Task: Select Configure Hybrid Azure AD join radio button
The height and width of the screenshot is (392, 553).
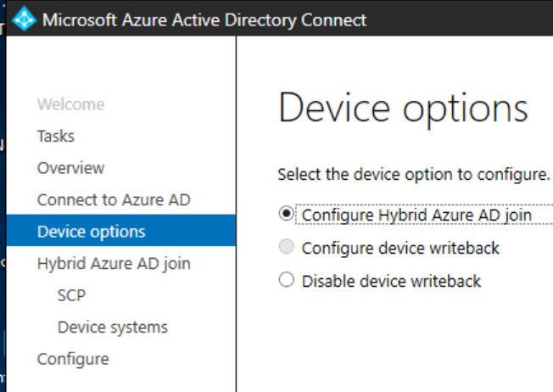Action: [x=286, y=215]
